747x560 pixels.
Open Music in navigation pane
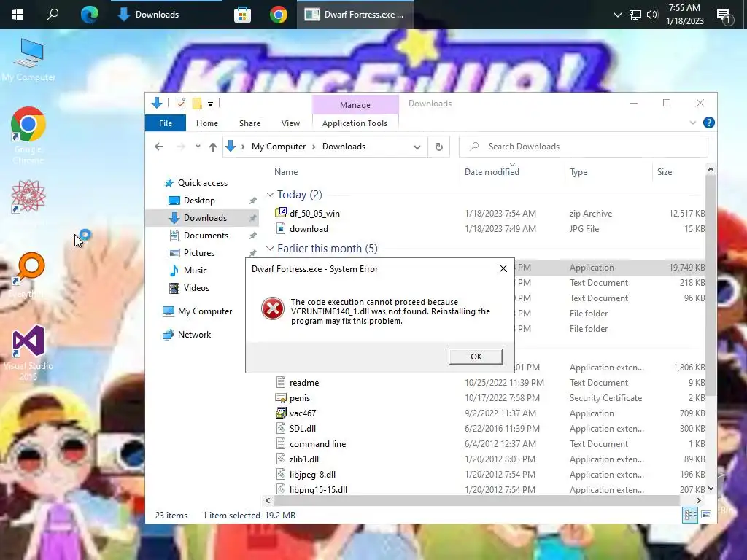click(196, 271)
